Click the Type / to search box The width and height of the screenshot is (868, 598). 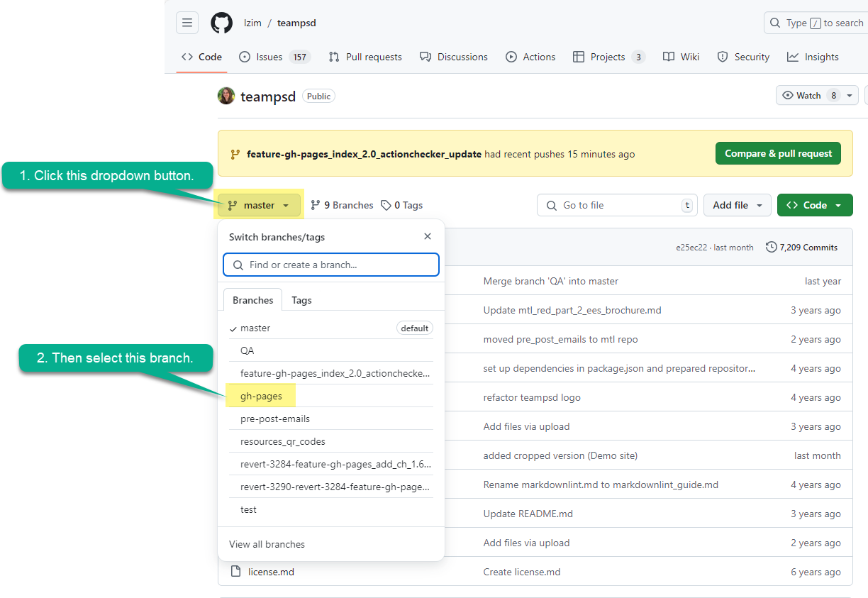[816, 23]
